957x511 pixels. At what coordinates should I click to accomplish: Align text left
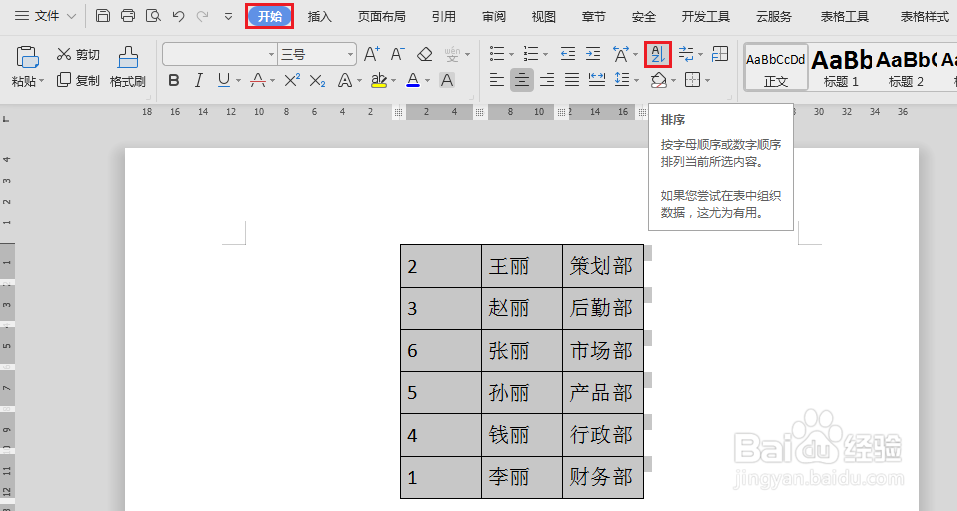[x=497, y=80]
